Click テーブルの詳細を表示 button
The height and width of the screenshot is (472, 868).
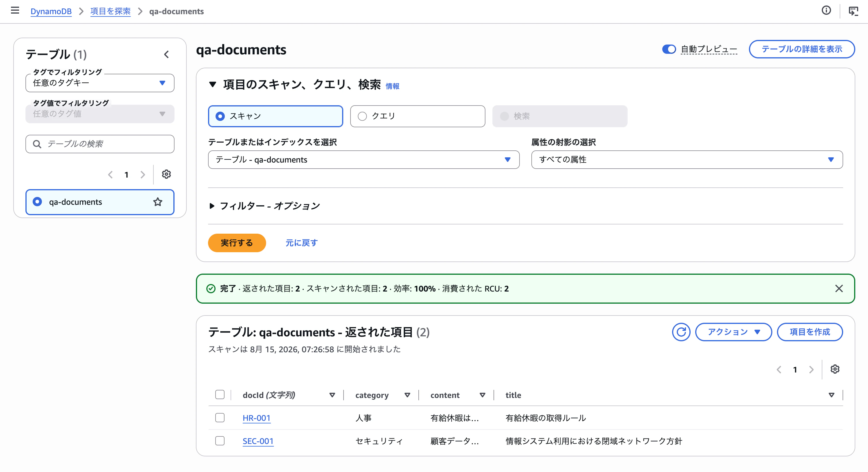tap(802, 49)
